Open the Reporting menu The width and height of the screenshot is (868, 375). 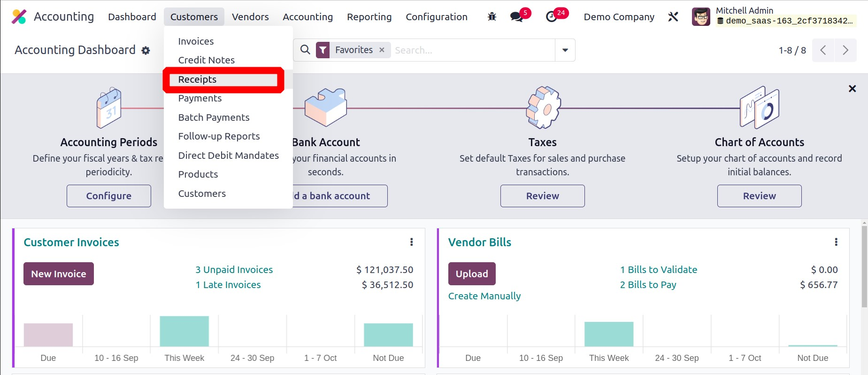pos(369,17)
